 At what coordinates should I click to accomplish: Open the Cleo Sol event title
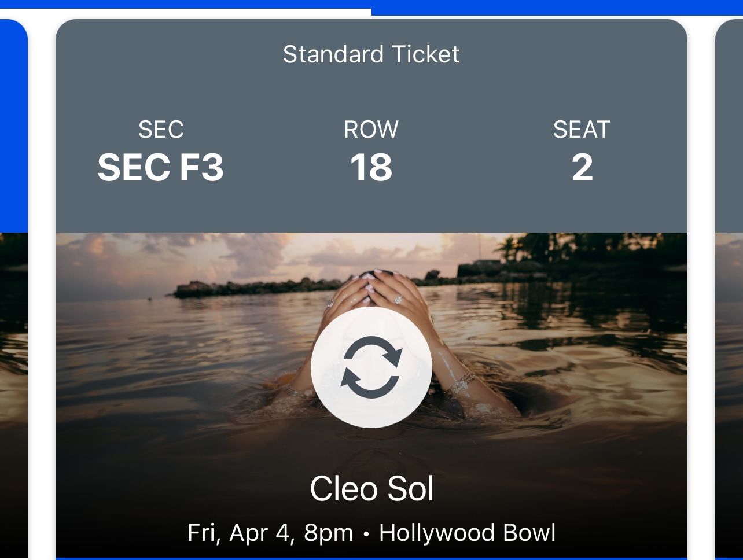tap(371, 489)
